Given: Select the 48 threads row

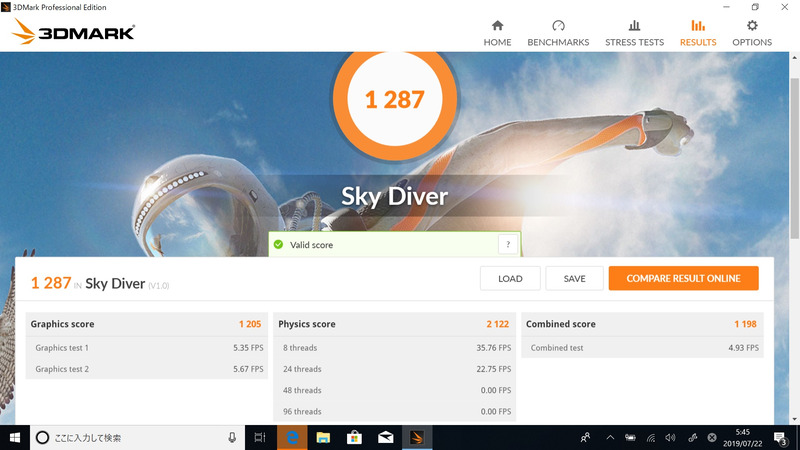Looking at the screenshot, I should pyautogui.click(x=394, y=390).
